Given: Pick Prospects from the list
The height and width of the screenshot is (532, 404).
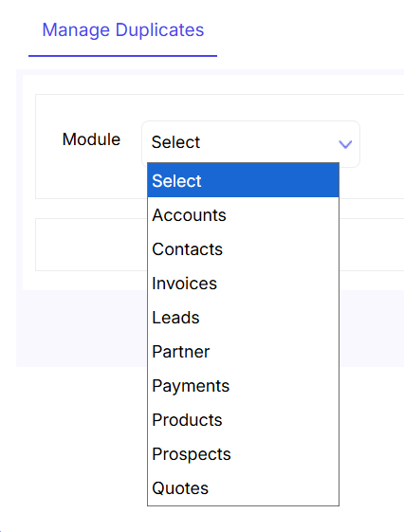Looking at the screenshot, I should coord(243,454).
